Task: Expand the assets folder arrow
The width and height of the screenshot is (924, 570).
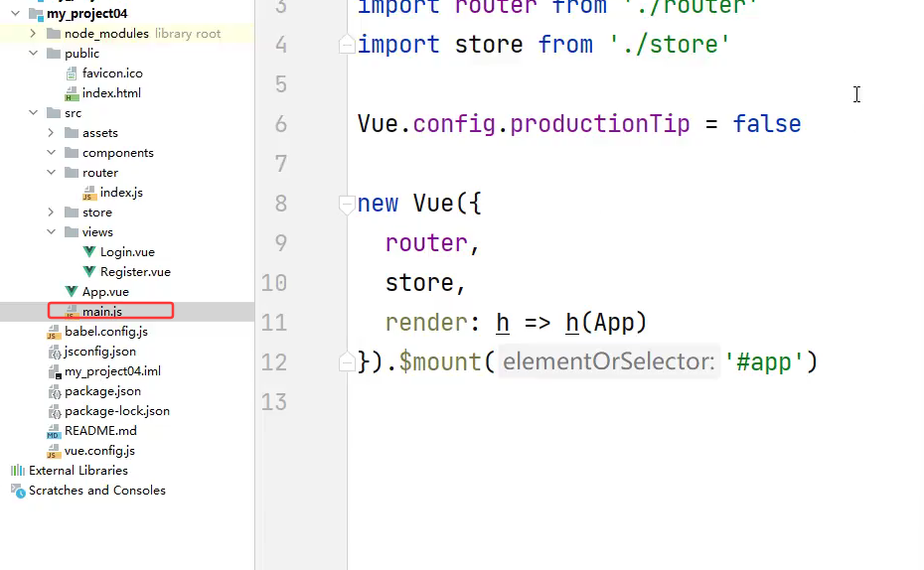Action: (x=51, y=133)
